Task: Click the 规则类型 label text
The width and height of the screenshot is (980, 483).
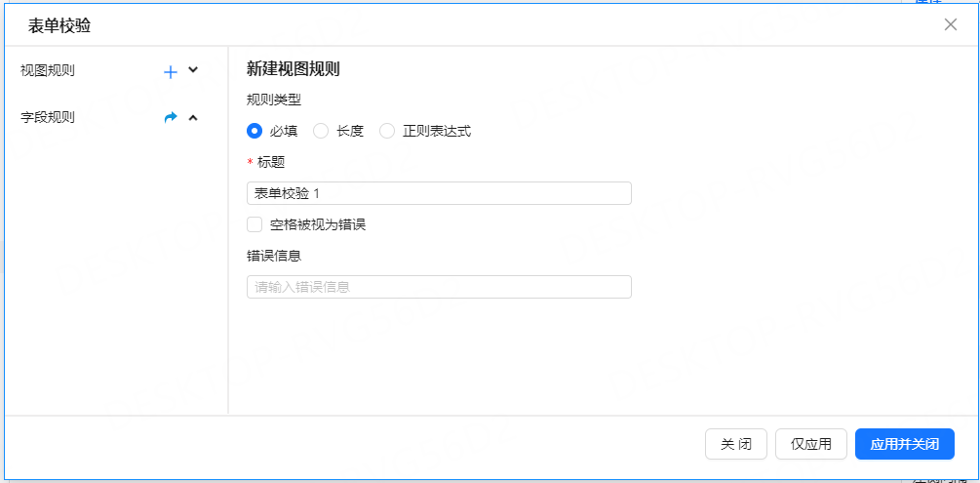Action: click(274, 100)
